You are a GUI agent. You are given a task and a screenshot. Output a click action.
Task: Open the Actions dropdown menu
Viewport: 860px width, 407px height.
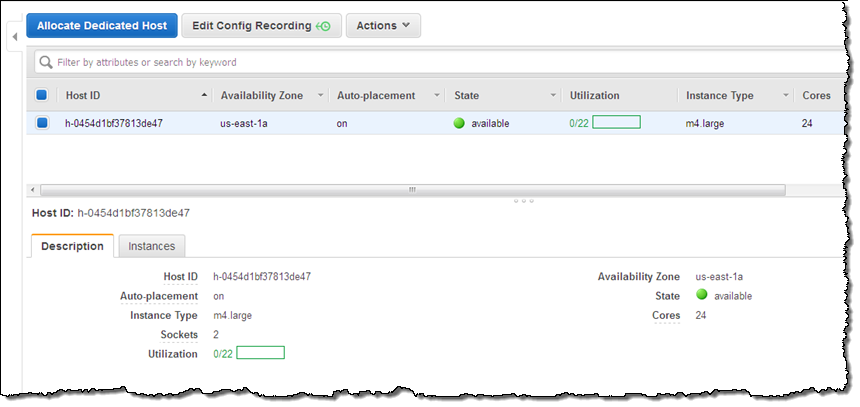click(x=383, y=26)
